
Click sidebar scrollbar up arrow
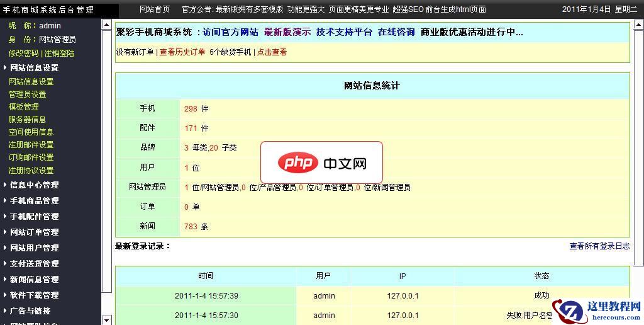[x=106, y=25]
